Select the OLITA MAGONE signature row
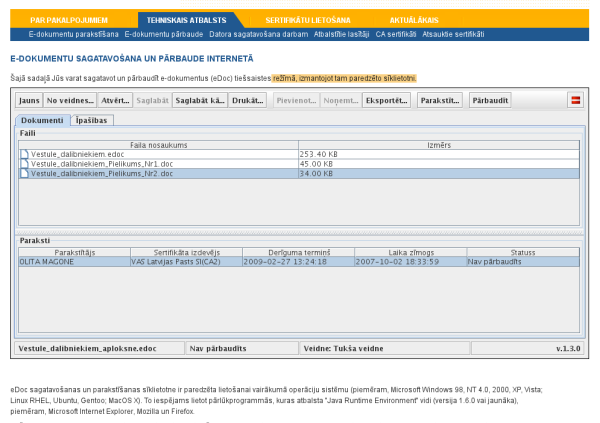 tap(299, 262)
